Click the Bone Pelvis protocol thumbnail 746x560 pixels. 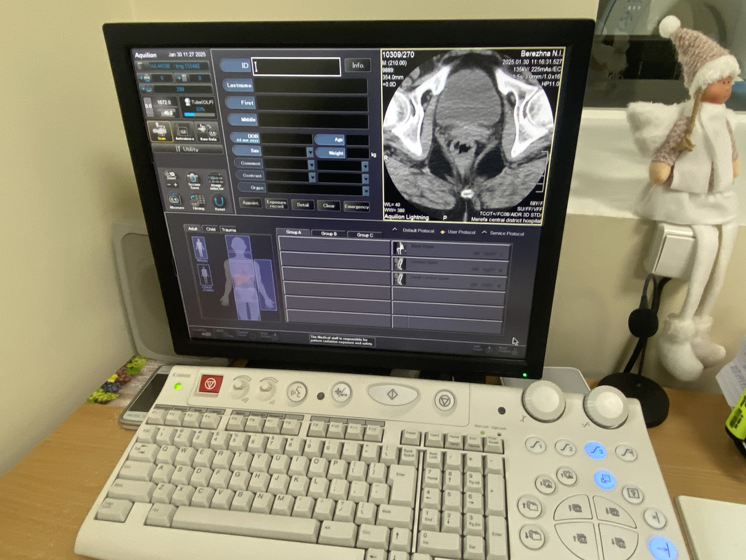[x=400, y=249]
